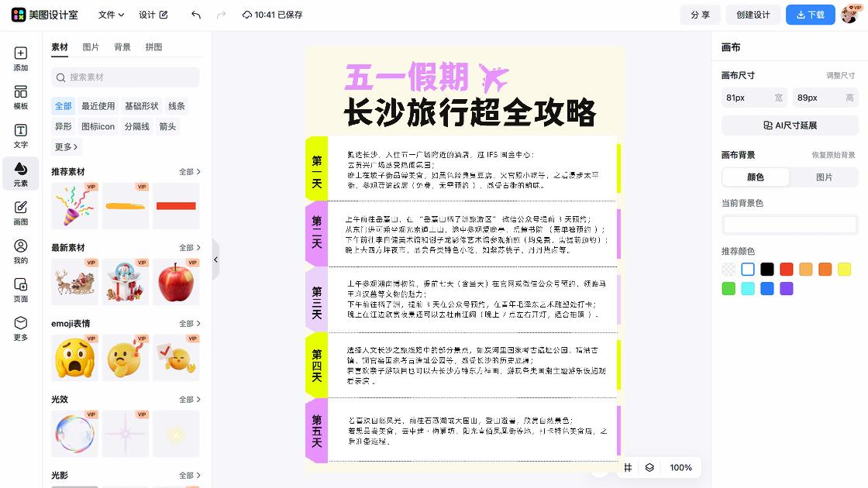Pick the red recommended color swatch

(786, 269)
